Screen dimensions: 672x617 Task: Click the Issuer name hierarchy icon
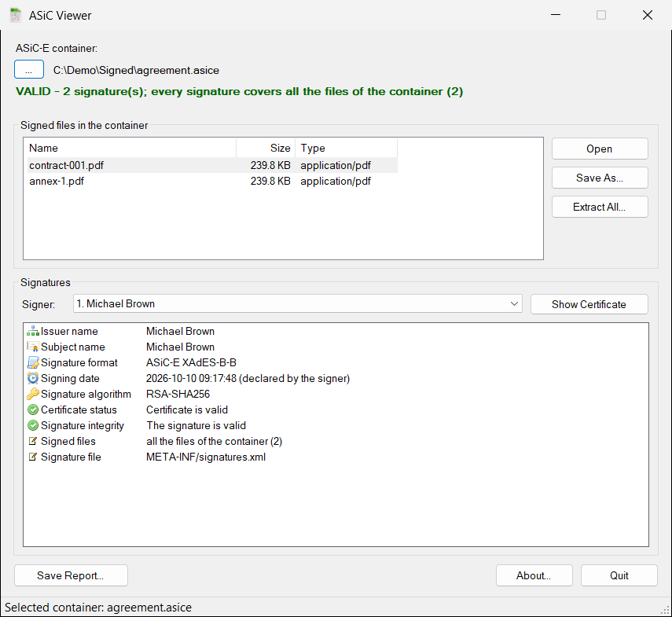(x=33, y=331)
